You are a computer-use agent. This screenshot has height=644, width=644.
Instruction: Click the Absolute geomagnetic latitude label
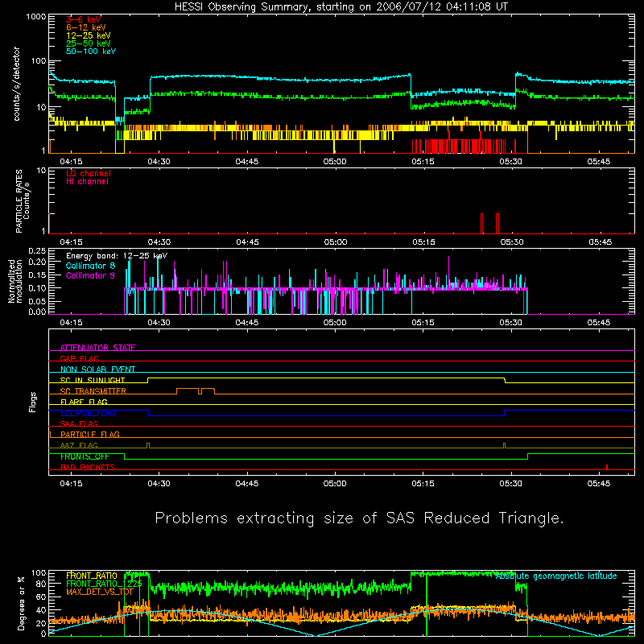[556, 576]
